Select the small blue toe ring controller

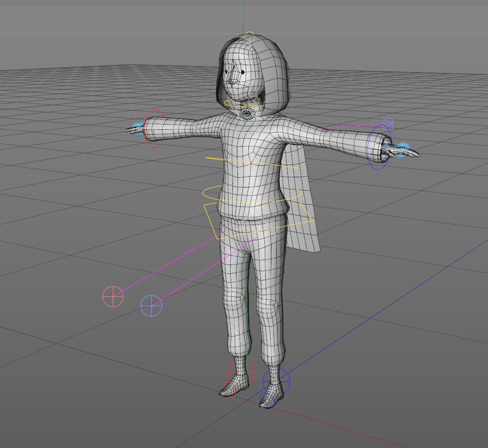click(267, 401)
